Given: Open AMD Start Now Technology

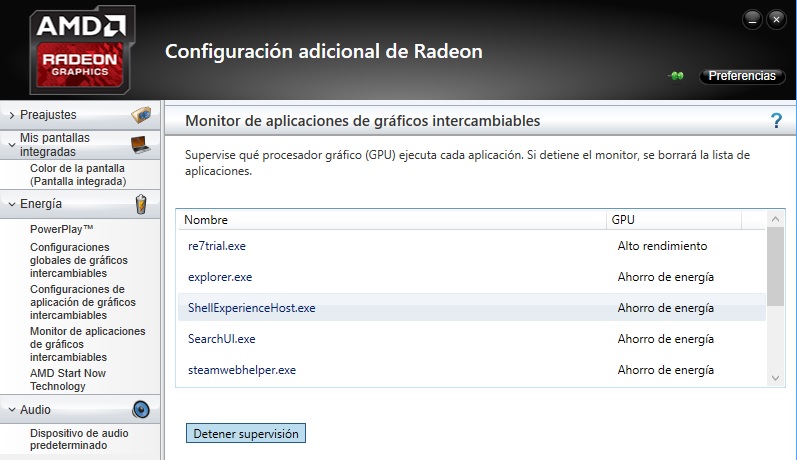Looking at the screenshot, I should click(68, 380).
